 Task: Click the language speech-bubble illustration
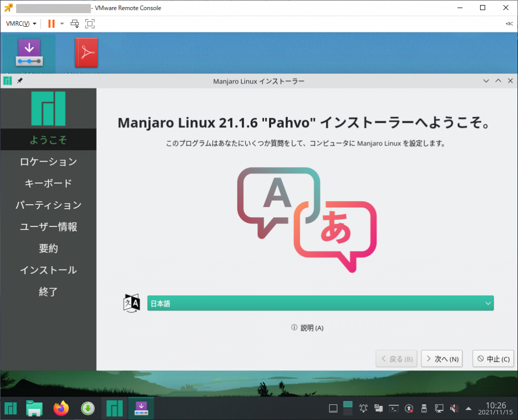[307, 219]
